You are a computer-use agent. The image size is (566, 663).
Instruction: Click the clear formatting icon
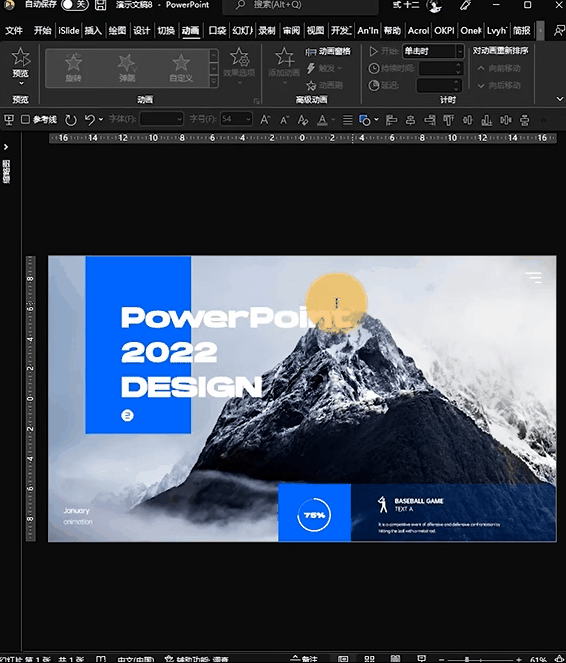[x=303, y=121]
